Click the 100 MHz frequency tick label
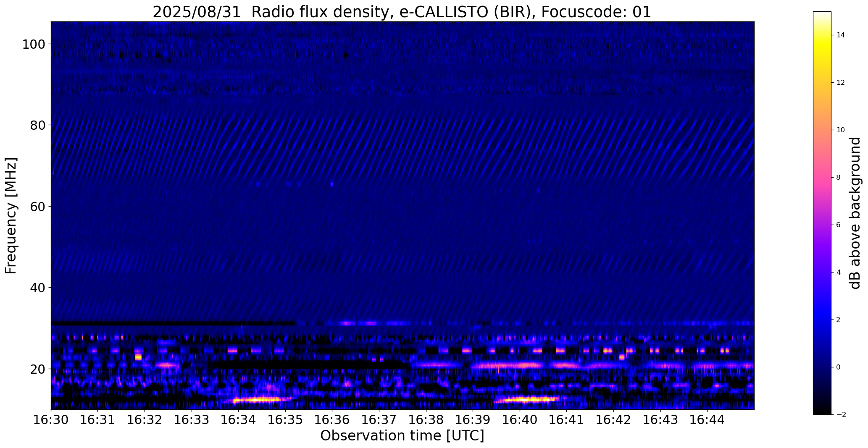 coord(33,44)
